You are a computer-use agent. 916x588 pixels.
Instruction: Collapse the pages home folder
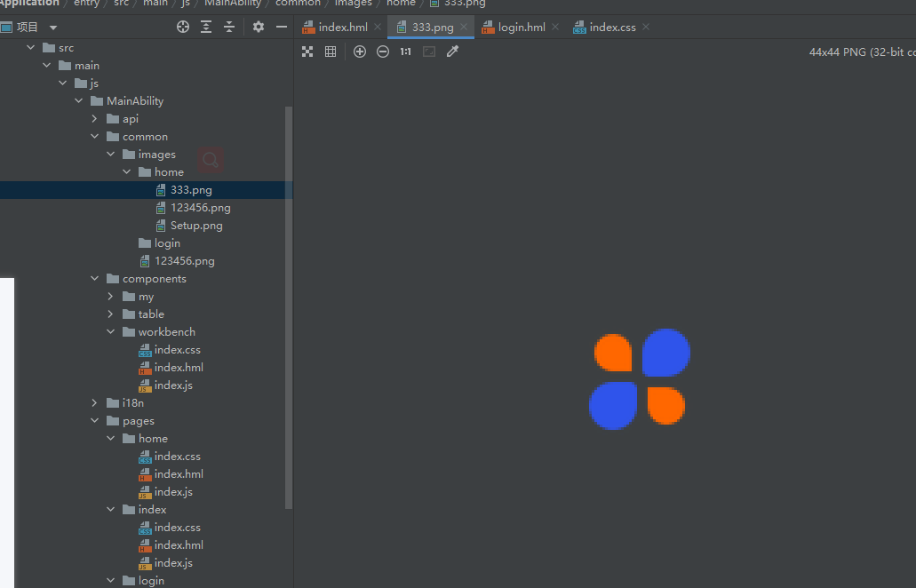(110, 439)
